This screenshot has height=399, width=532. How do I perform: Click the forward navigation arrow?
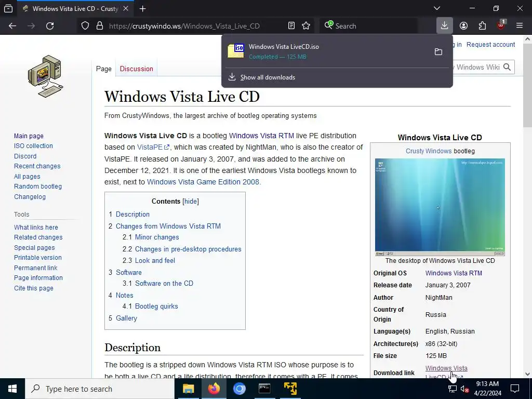click(31, 26)
